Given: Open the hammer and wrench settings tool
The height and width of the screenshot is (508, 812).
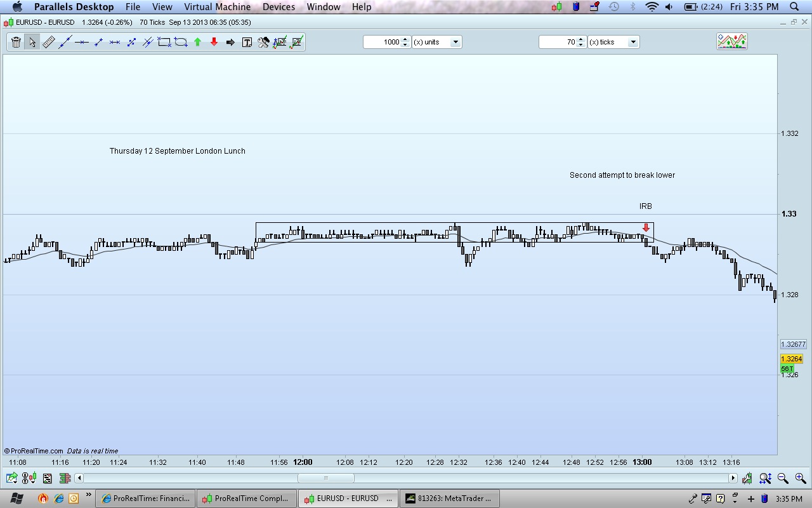Looking at the screenshot, I should pyautogui.click(x=263, y=42).
